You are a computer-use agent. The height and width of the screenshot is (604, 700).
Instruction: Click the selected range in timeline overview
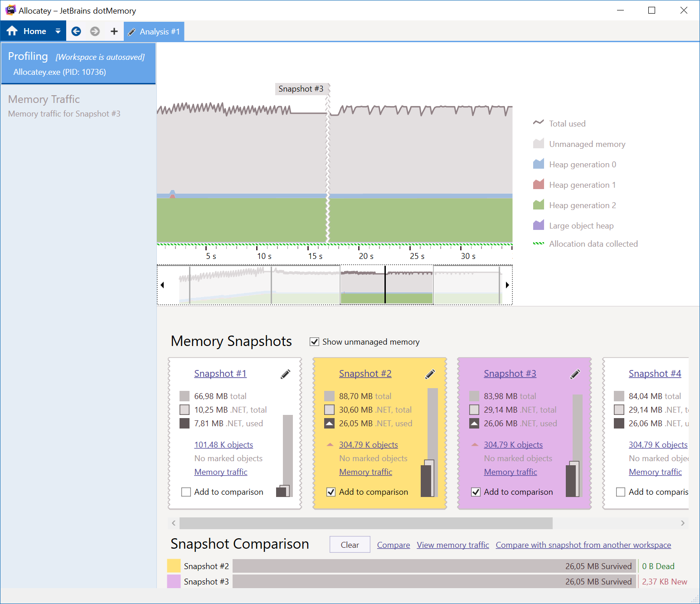pyautogui.click(x=387, y=285)
